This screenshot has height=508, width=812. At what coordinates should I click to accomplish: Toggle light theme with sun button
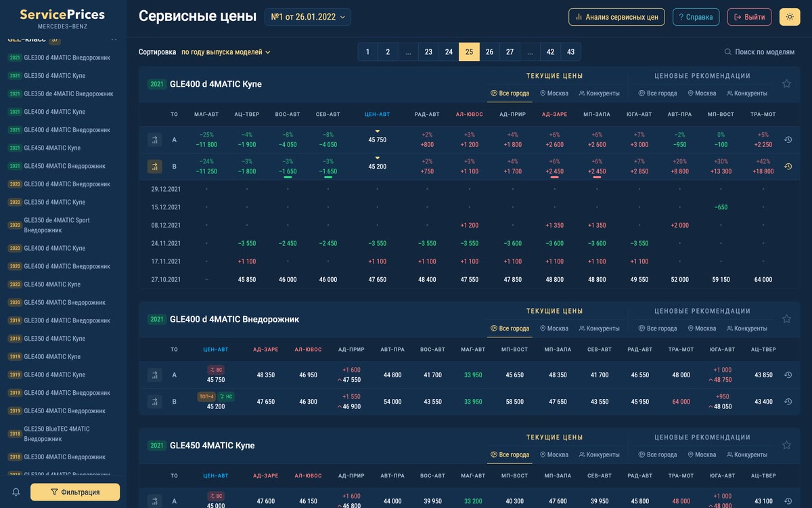click(x=790, y=17)
